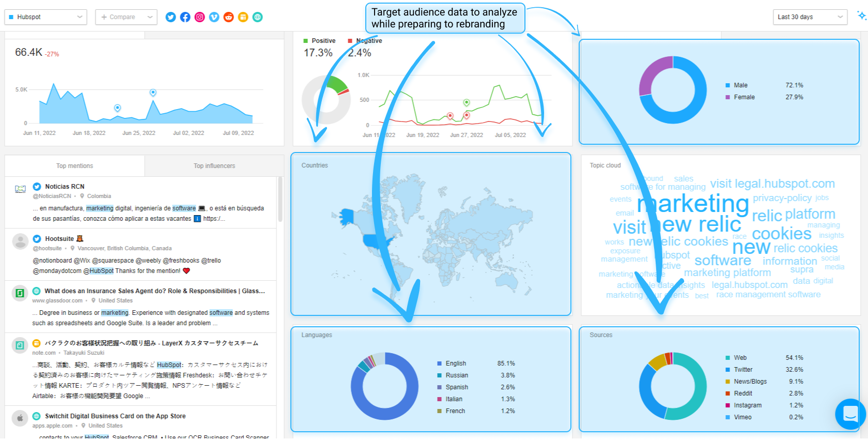This screenshot has height=440, width=868.
Task: Click news icon beside LayerX mention title
Action: pos(36,343)
